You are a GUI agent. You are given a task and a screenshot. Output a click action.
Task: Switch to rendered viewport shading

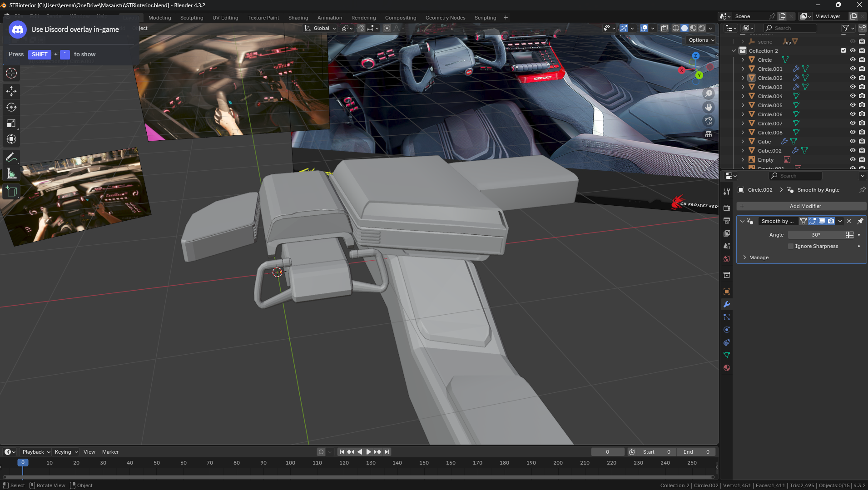(x=702, y=28)
